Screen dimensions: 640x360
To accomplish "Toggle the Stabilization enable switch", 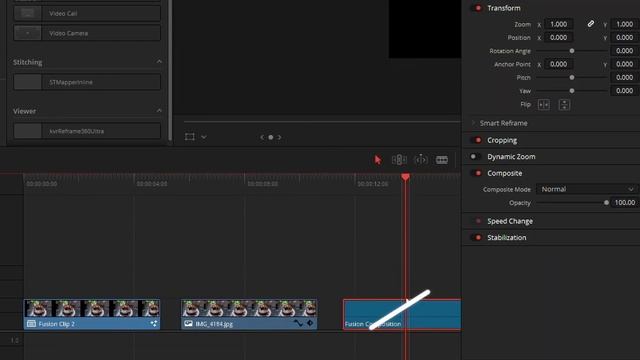I will point(477,238).
